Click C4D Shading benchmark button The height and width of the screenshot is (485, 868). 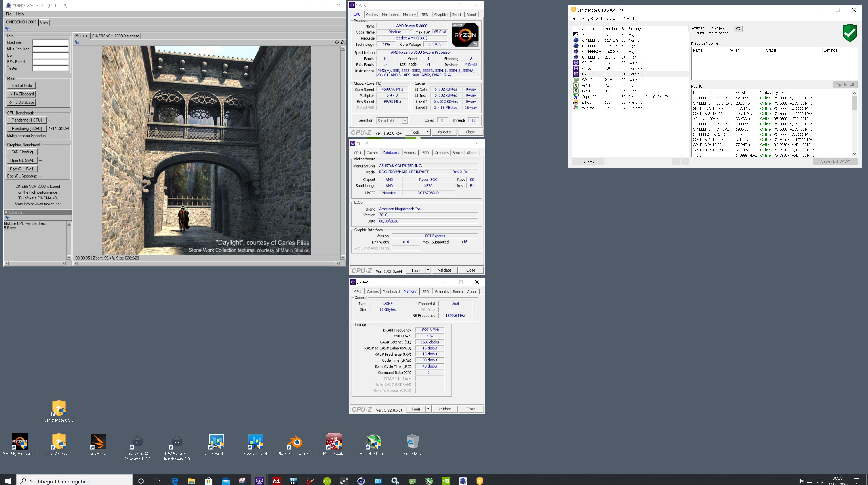tap(22, 152)
